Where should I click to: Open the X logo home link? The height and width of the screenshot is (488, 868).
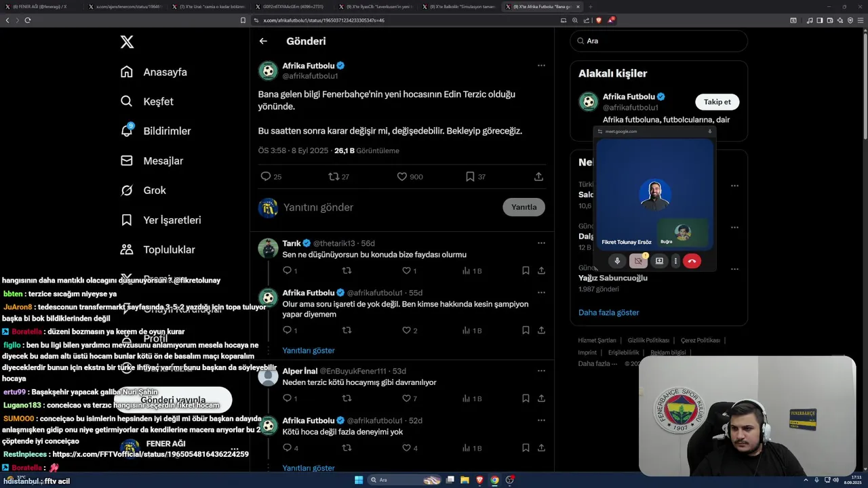(127, 42)
